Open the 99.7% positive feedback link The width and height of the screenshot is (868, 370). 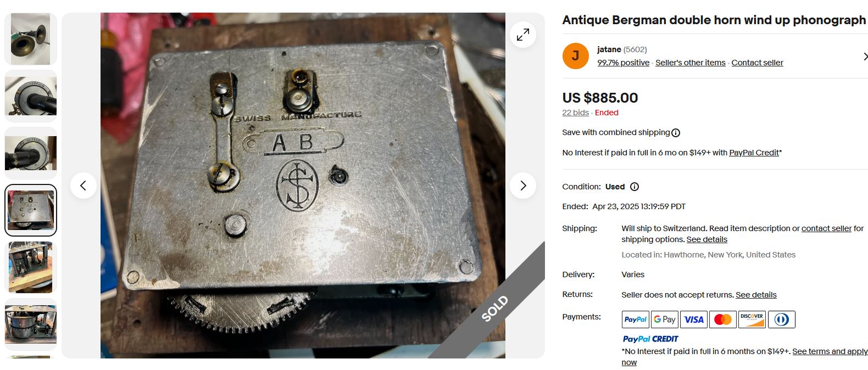[623, 63]
